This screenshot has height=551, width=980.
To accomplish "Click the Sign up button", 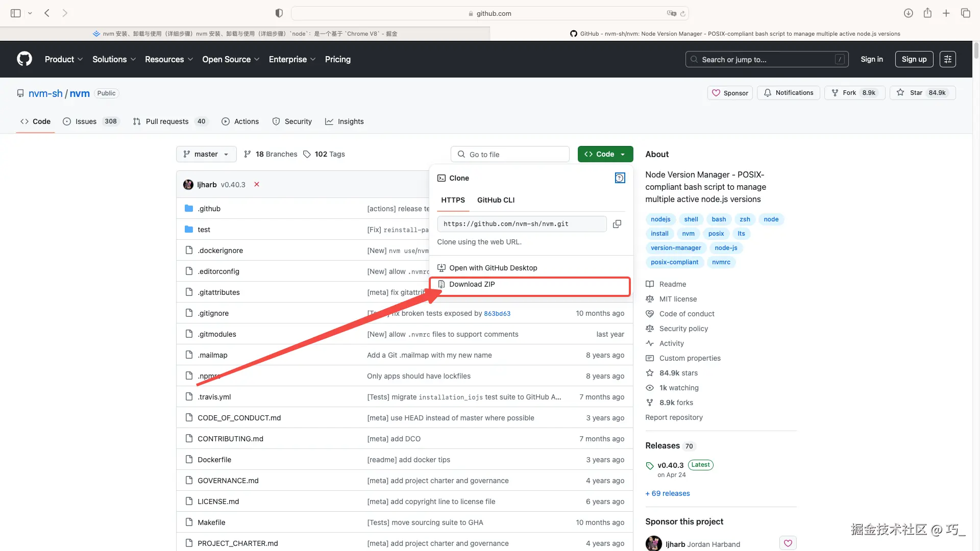I will point(914,59).
